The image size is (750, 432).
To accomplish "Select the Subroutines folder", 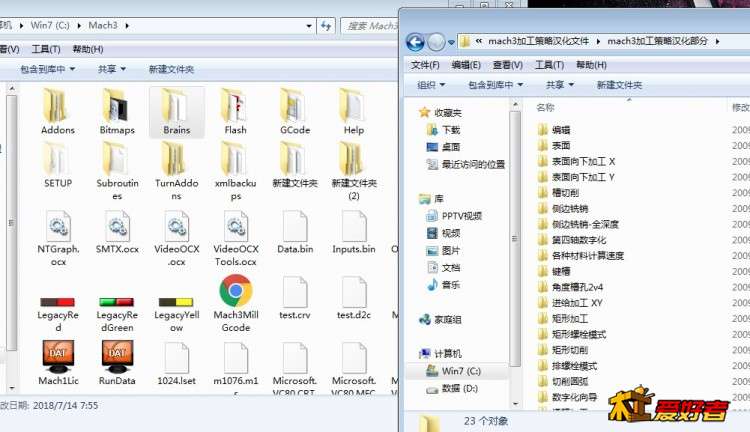I will coord(117,171).
